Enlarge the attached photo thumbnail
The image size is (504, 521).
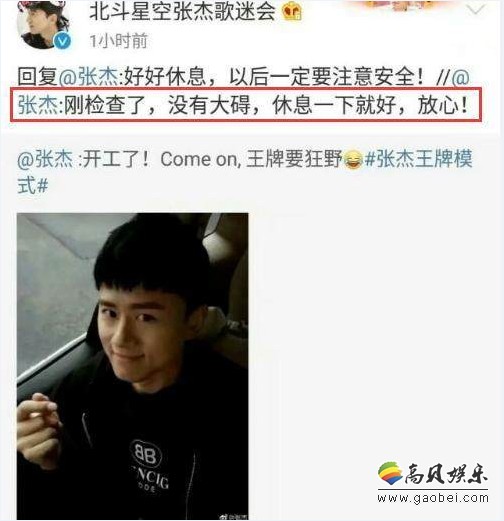tap(133, 366)
